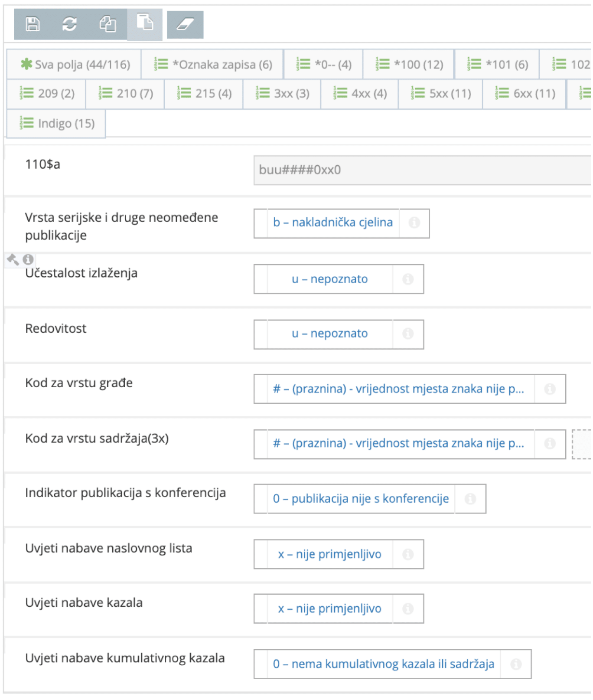Clear the form using the eraser icon
The width and height of the screenshot is (593, 700).
tap(186, 25)
